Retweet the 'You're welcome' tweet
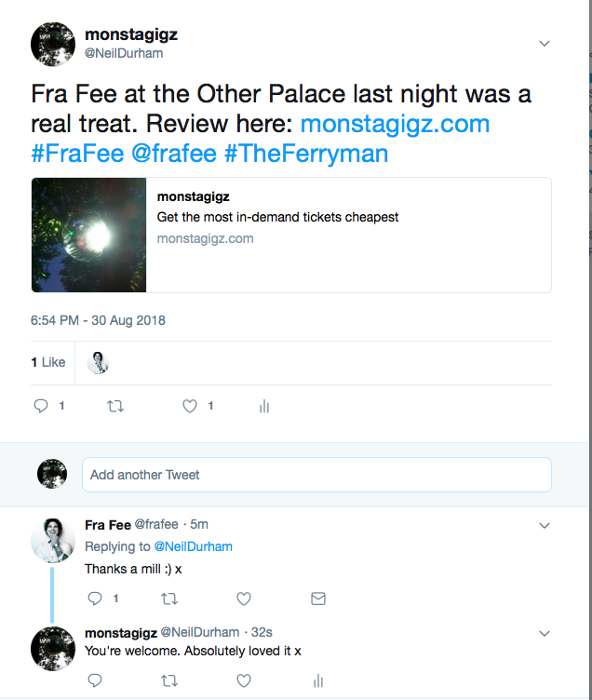 pos(169,680)
